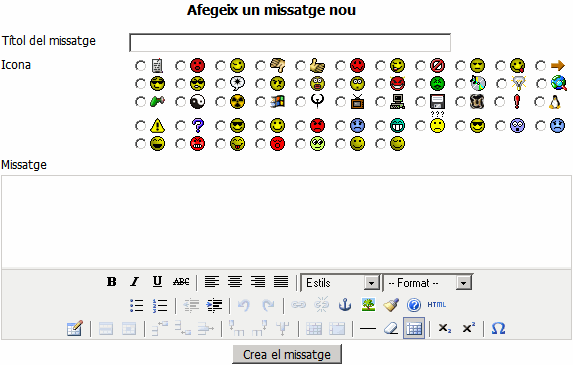The height and width of the screenshot is (365, 573).
Task: Select the radio button for the document icon
Action: pyautogui.click(x=140, y=66)
